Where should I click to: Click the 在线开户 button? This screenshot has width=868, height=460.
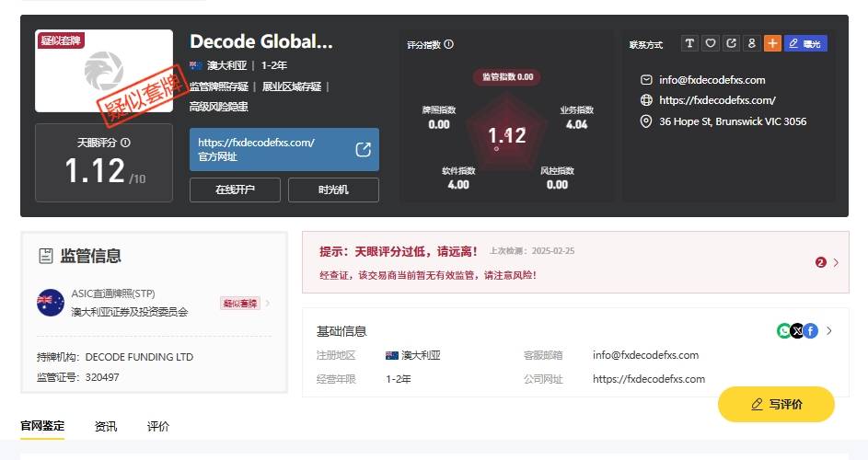235,190
